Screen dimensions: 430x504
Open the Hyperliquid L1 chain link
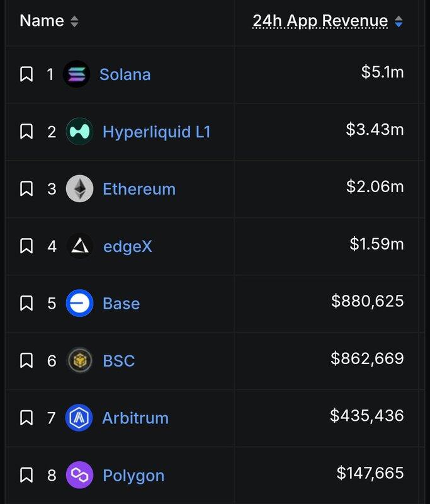coord(157,132)
